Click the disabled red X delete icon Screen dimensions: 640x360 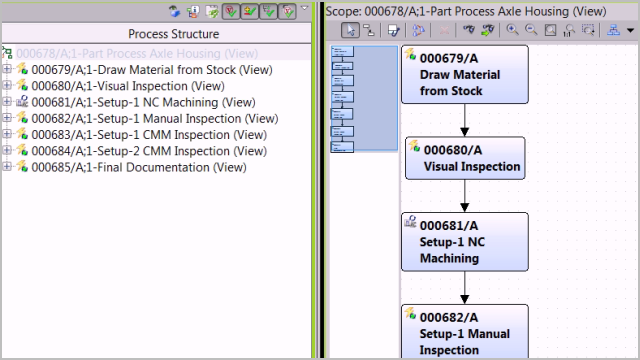tap(444, 30)
